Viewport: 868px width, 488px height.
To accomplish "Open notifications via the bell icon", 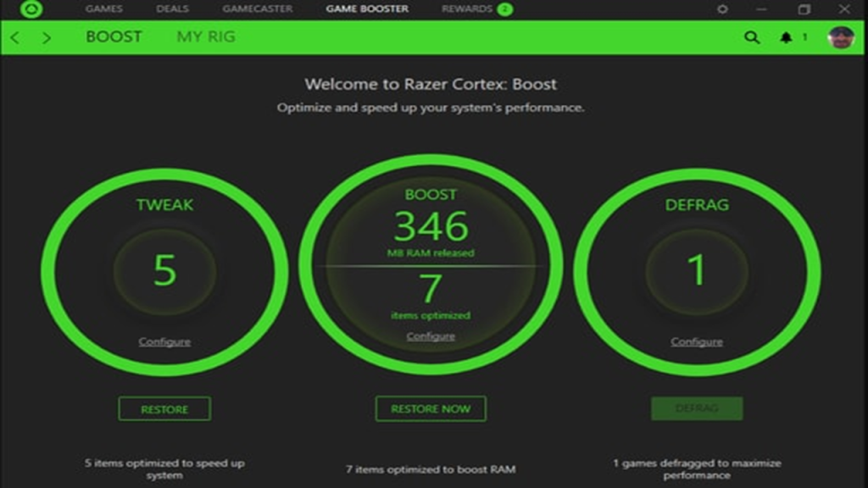I will (x=784, y=36).
